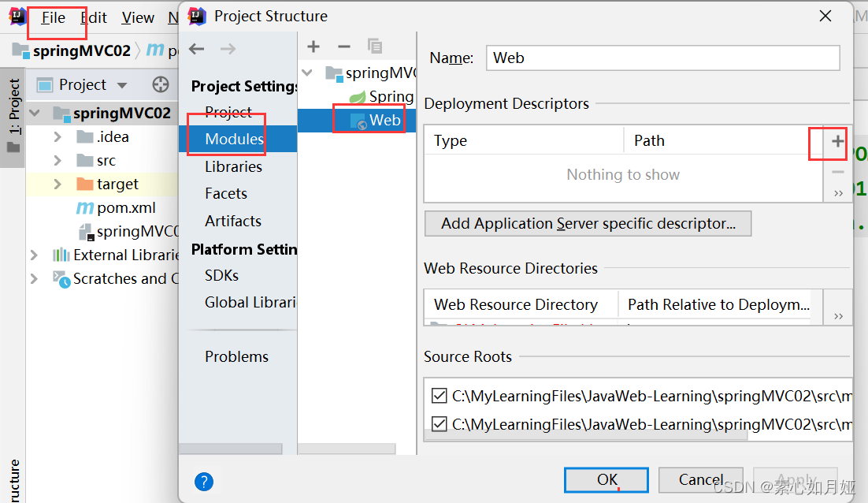Open Facets settings
This screenshot has height=503, width=868.
(x=226, y=193)
